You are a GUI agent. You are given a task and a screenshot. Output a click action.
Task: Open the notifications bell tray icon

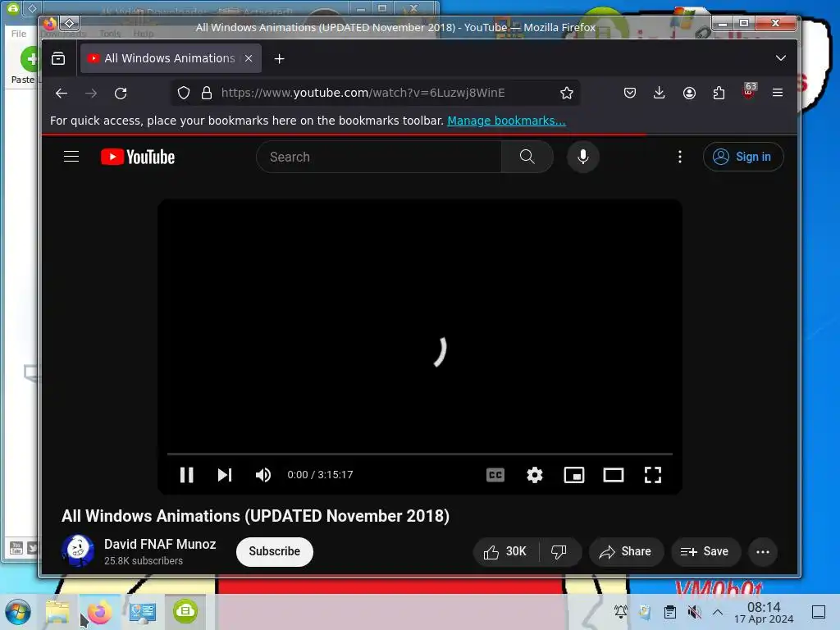pos(621,612)
